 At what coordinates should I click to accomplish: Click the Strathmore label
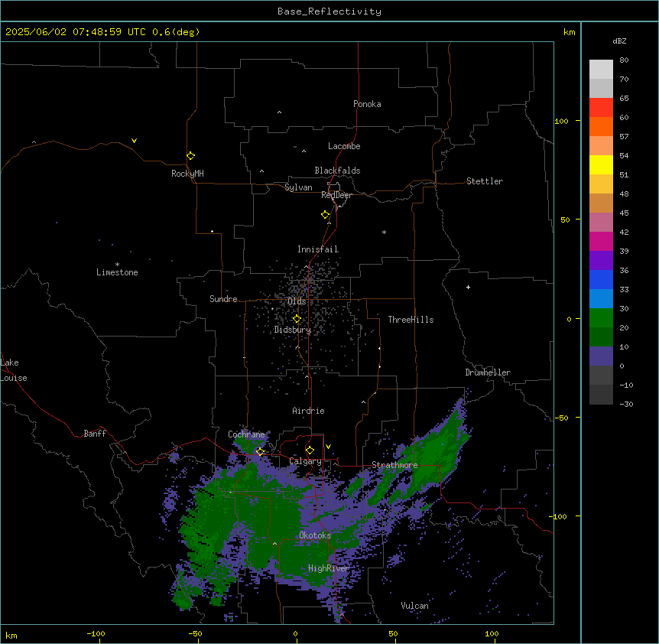[394, 465]
